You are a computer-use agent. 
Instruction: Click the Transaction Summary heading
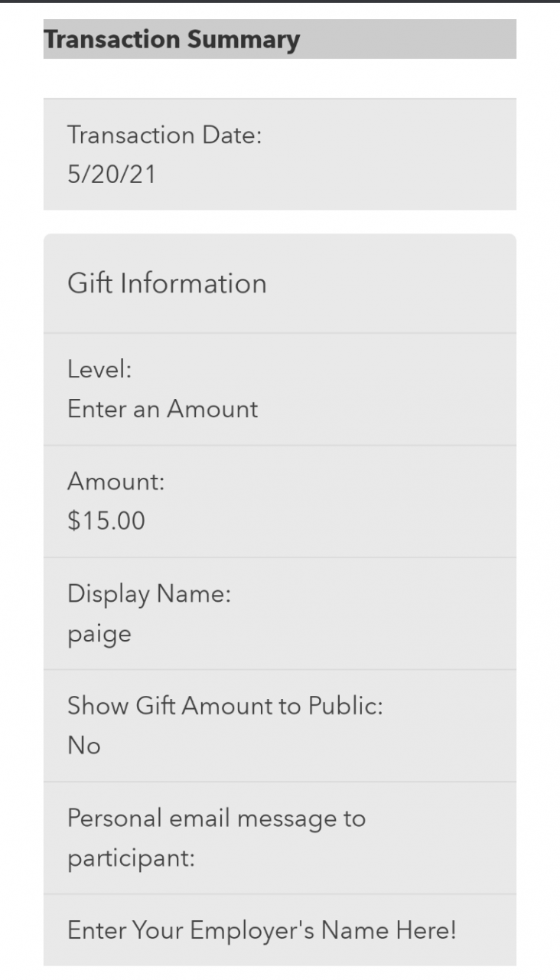pyautogui.click(x=171, y=40)
